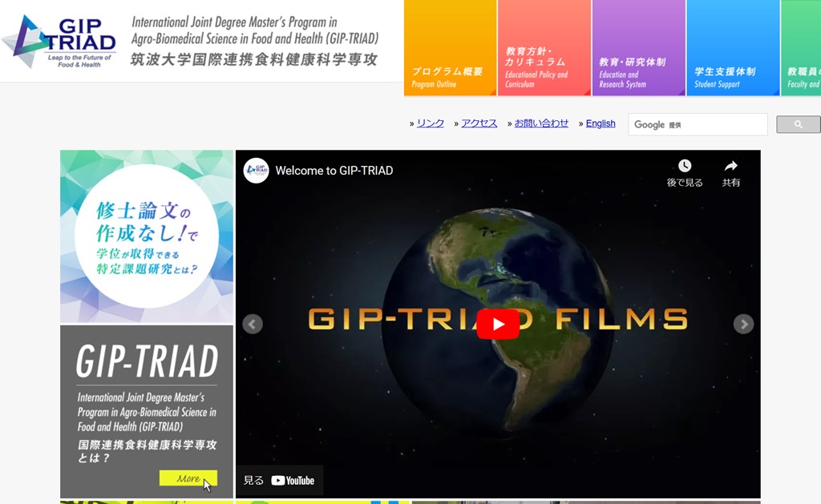This screenshot has height=504, width=821.
Task: Open the 修士論文の作成なし banner
Action: coord(147,236)
